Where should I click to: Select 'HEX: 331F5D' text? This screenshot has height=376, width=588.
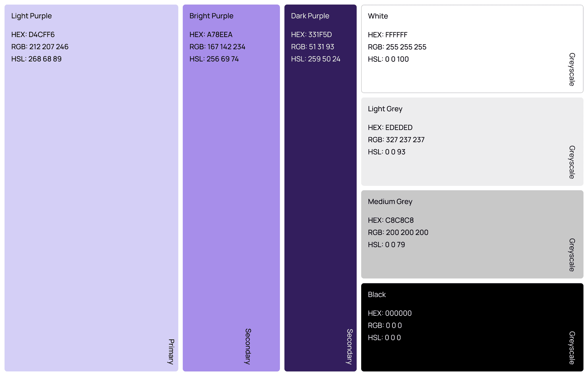pos(312,34)
